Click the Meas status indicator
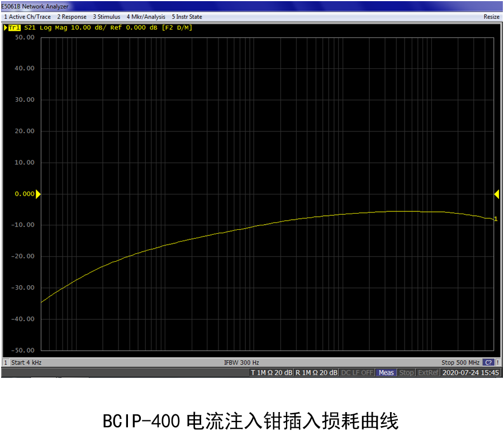 tap(386, 372)
